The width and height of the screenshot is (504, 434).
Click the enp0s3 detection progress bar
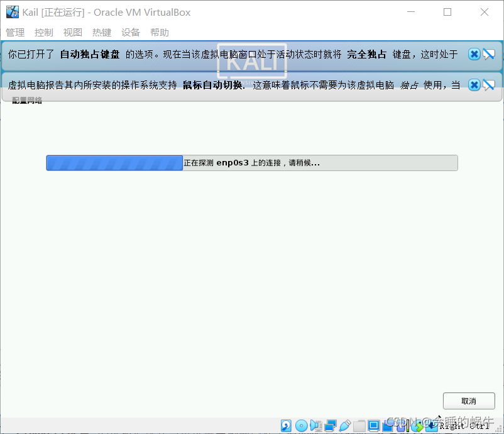tap(252, 163)
